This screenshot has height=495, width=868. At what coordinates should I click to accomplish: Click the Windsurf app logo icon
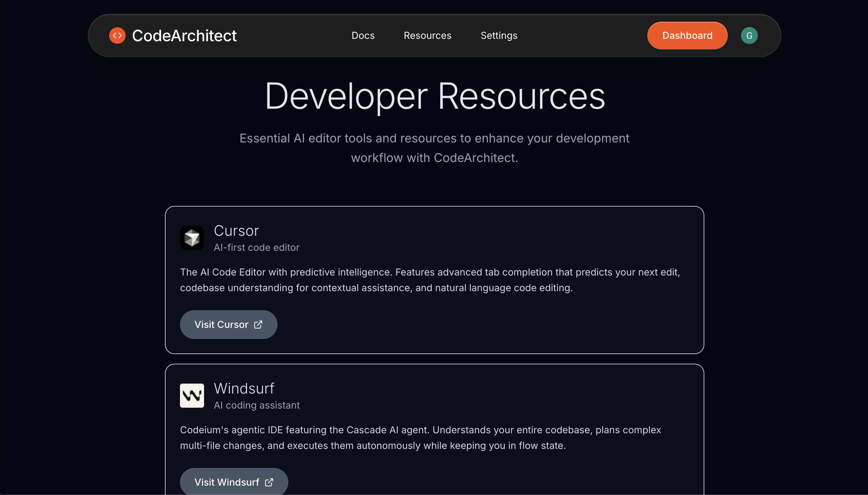point(192,395)
